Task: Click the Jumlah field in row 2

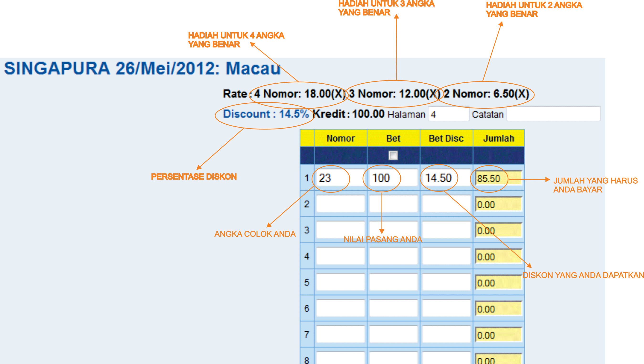Action: [498, 204]
